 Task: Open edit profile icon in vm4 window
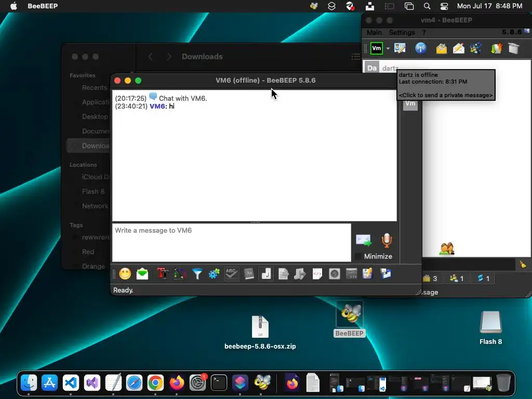pos(400,48)
